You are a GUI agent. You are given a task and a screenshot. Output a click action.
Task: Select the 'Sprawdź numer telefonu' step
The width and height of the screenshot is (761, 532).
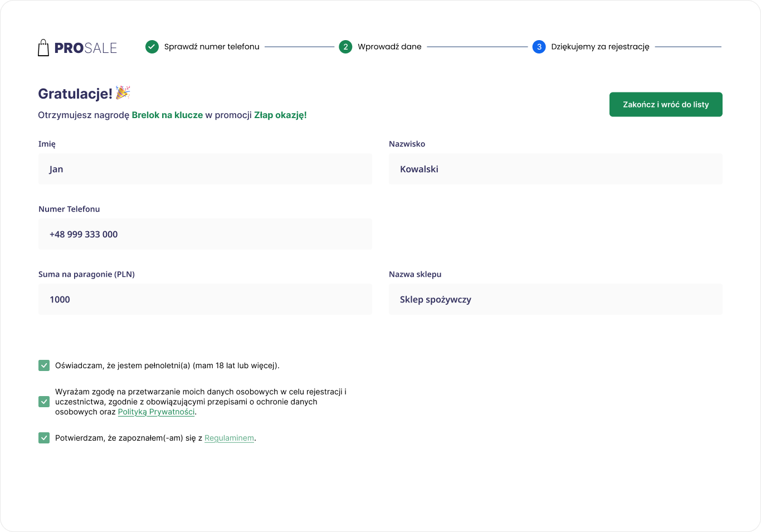pyautogui.click(x=211, y=47)
